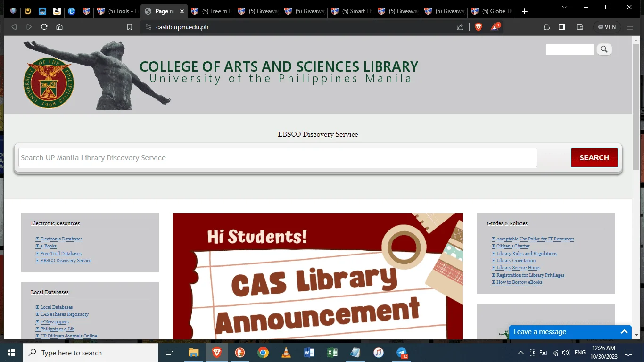
Task: Open VLC media player from taskbar
Action: click(286, 353)
